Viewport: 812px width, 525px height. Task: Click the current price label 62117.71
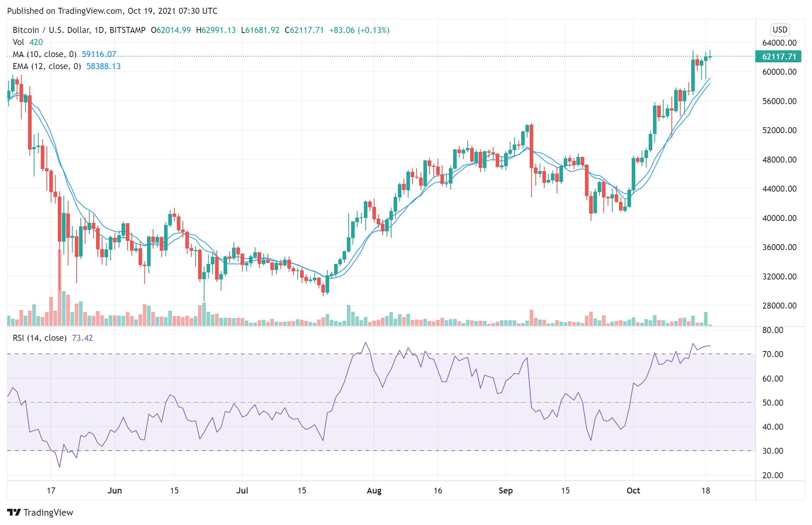click(778, 56)
